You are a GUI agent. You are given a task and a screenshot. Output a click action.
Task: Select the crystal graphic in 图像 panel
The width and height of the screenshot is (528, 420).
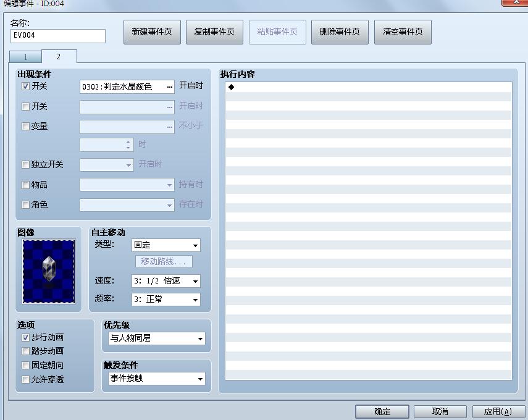click(49, 272)
